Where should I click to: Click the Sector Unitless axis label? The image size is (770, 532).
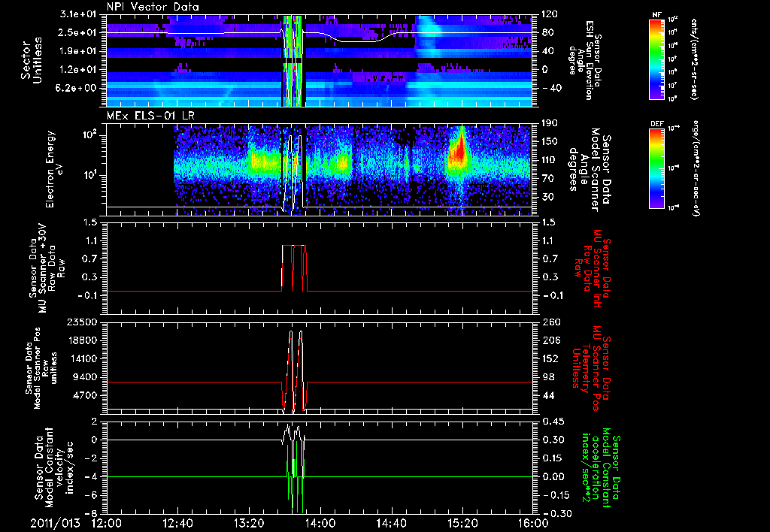(x=32, y=60)
